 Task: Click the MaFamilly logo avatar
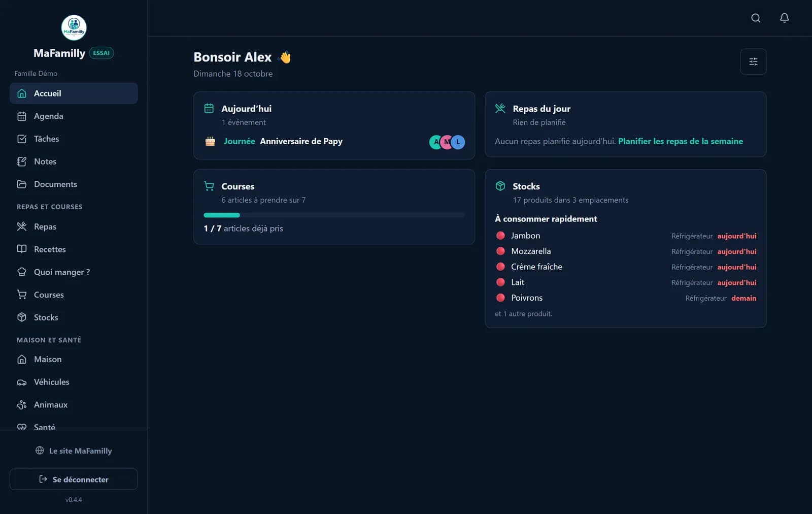pyautogui.click(x=74, y=27)
